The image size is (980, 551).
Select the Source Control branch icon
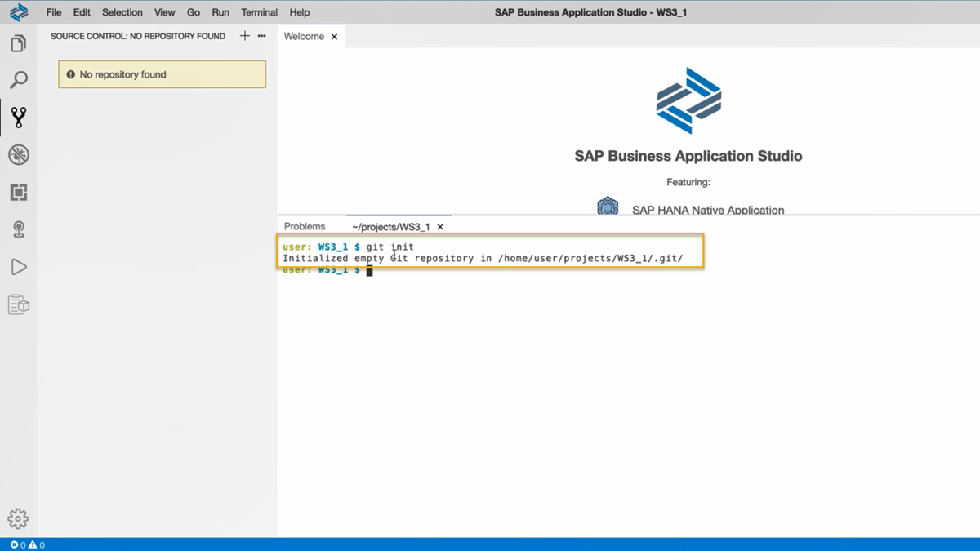coord(18,118)
